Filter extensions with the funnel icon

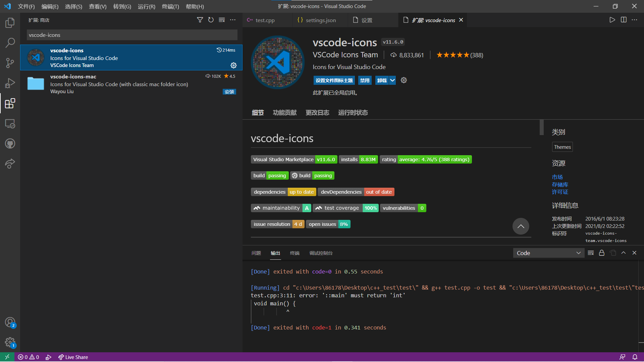click(x=200, y=20)
